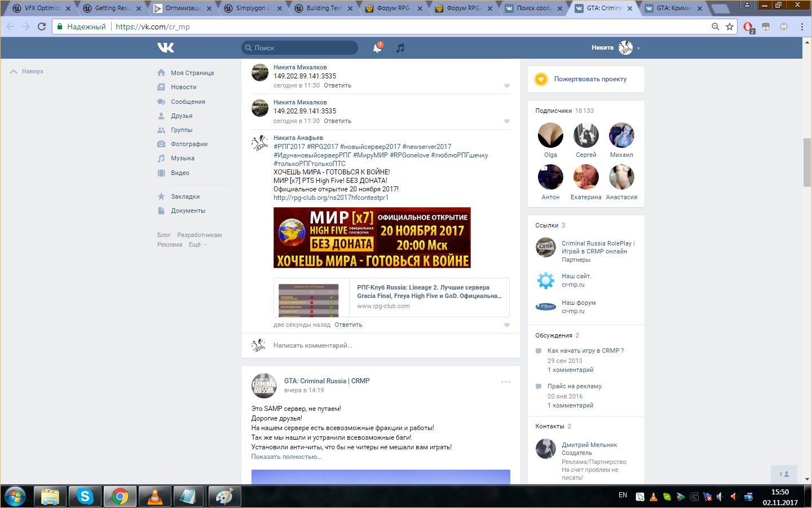Screen dimensions: 812x508
Task: Open Skype from the taskbar
Action: [x=85, y=497]
